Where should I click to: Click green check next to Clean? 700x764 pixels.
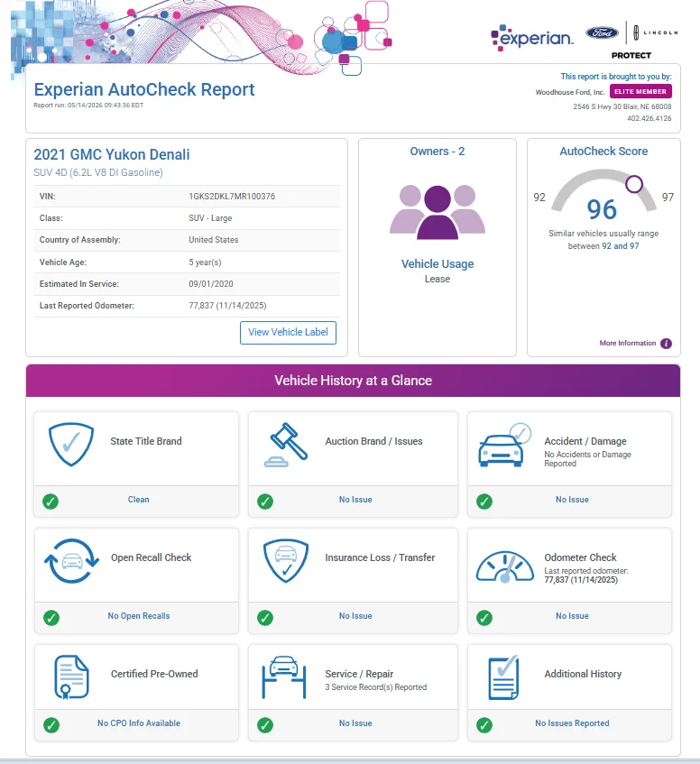[51, 502]
